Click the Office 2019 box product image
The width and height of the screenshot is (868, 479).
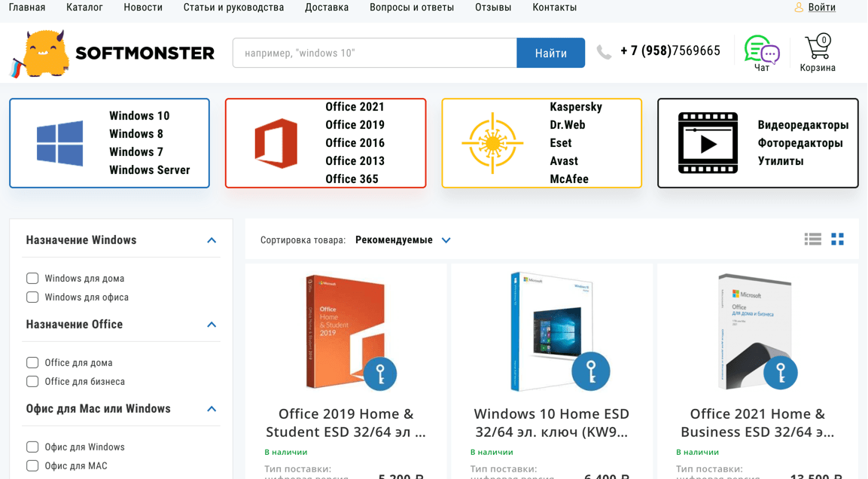tap(346, 331)
